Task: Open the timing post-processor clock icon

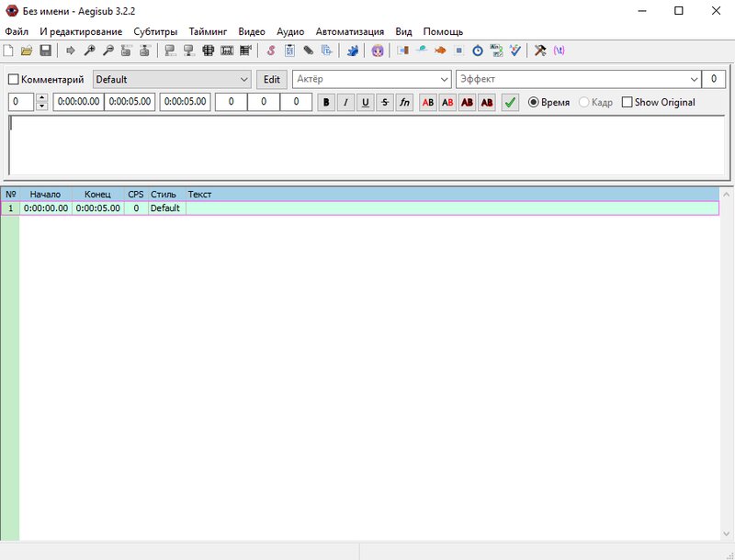Action: pyautogui.click(x=478, y=50)
